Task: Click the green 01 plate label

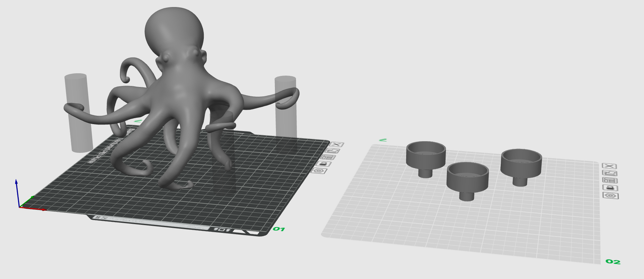Action: click(279, 229)
